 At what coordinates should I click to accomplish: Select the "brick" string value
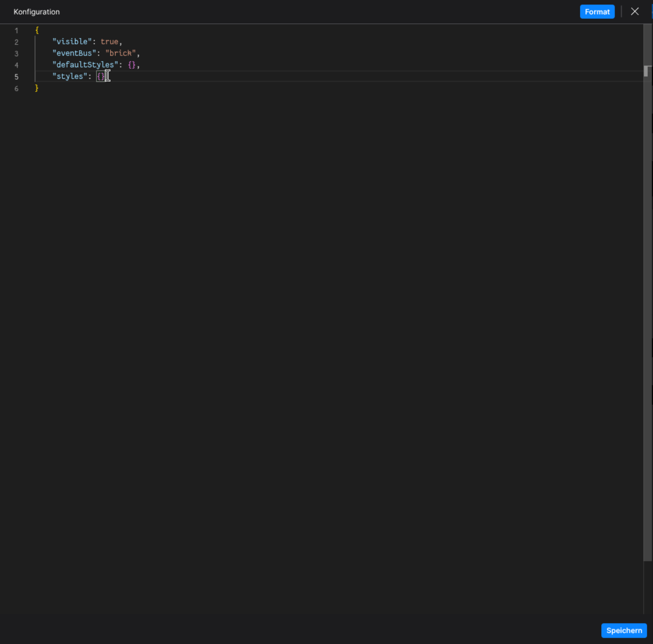[120, 53]
